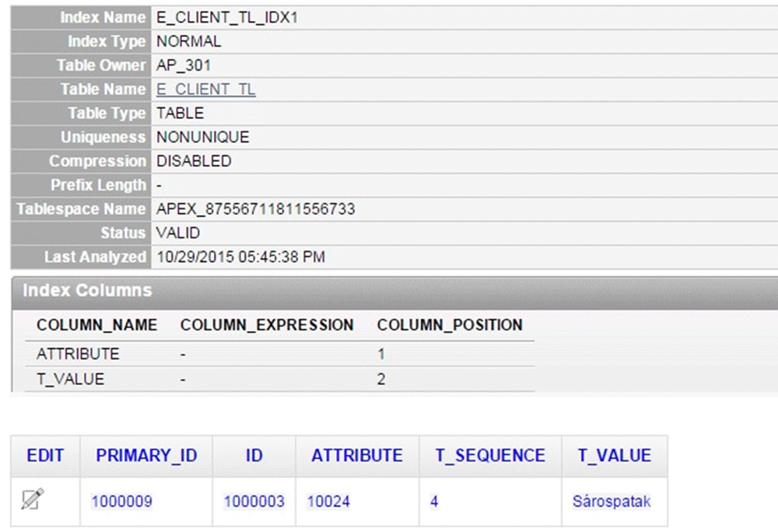Viewport: 778px width, 532px height.
Task: Click the COLUMN_NAME header in Index Columns
Action: tap(96, 325)
